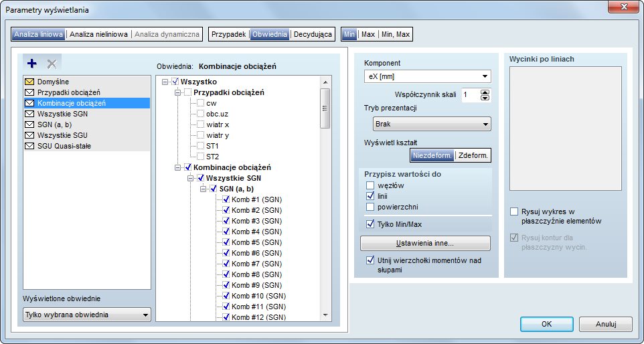The width and height of the screenshot is (644, 344).
Task: Enable the węzłów checkbox
Action: point(371,185)
